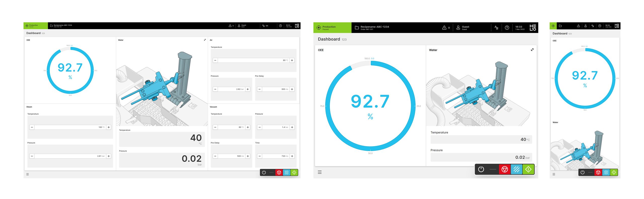Screen dimensions: 644x199
Task: Increase Steam Temperature with plus button
Action: 109,127
